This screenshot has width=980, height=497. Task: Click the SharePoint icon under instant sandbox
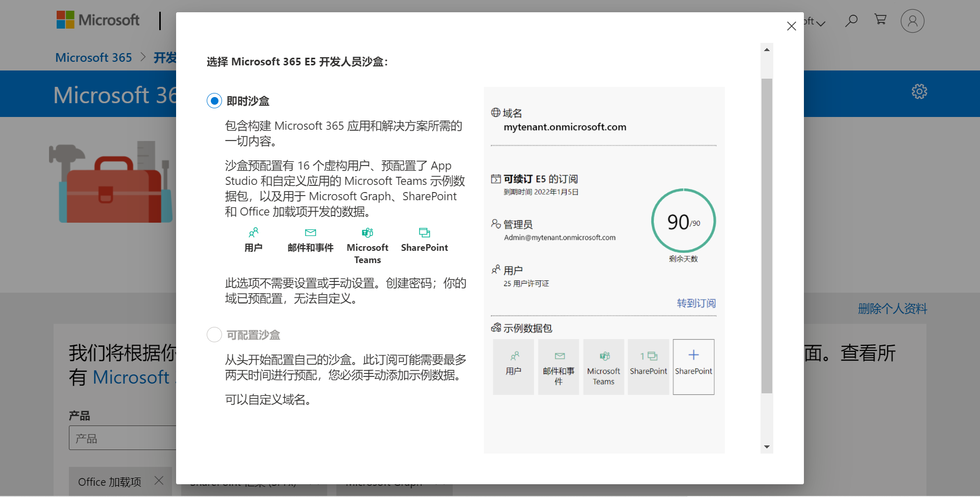tap(425, 233)
